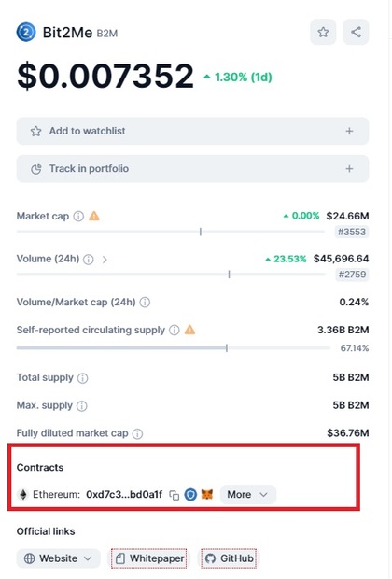392x579 pixels.
Task: Open the Whitepaper link
Action: coord(149,558)
